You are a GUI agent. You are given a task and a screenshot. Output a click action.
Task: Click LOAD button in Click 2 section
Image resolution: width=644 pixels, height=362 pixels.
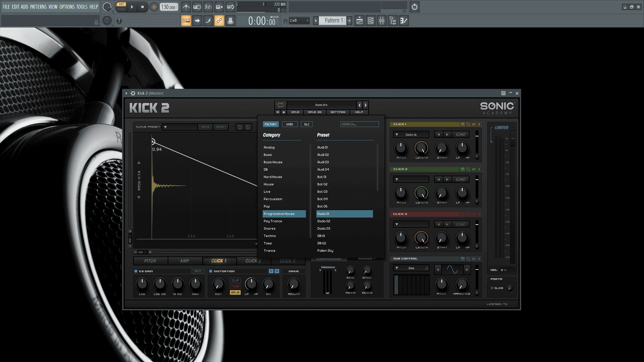[461, 179]
